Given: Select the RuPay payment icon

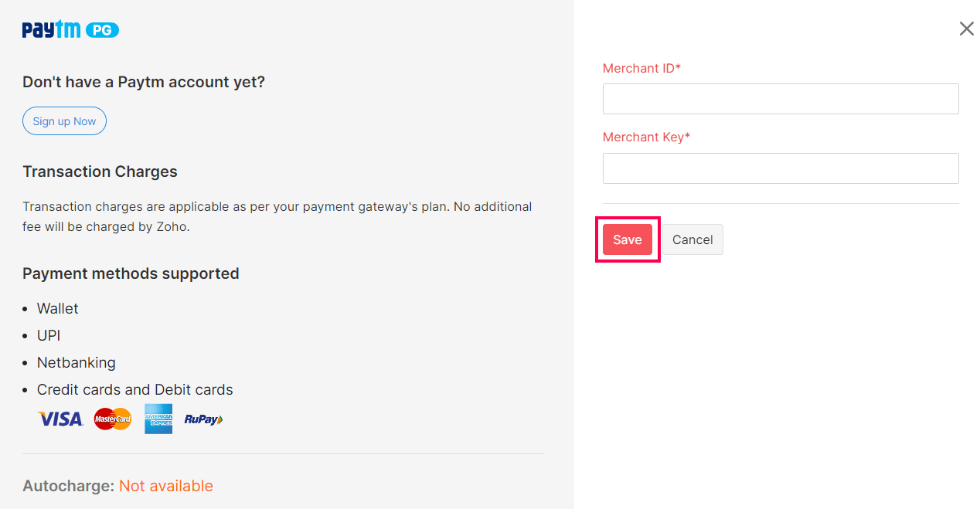Looking at the screenshot, I should [x=202, y=419].
